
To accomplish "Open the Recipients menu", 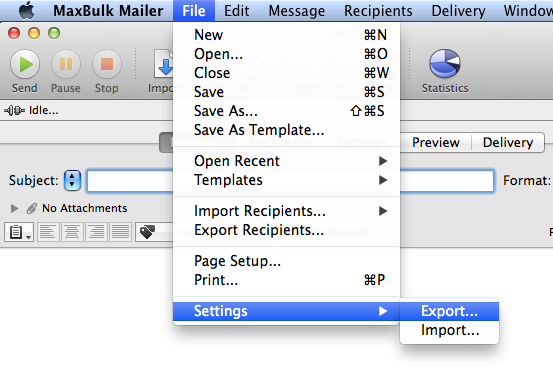I will tap(378, 11).
